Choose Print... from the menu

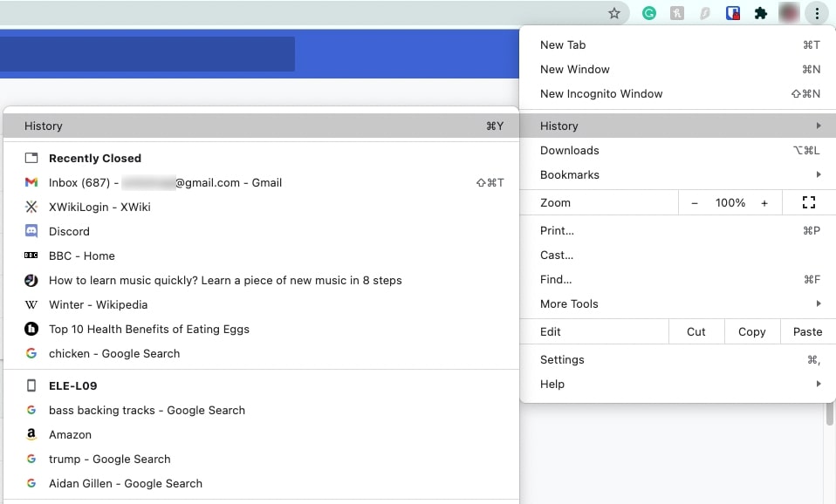pos(678,231)
